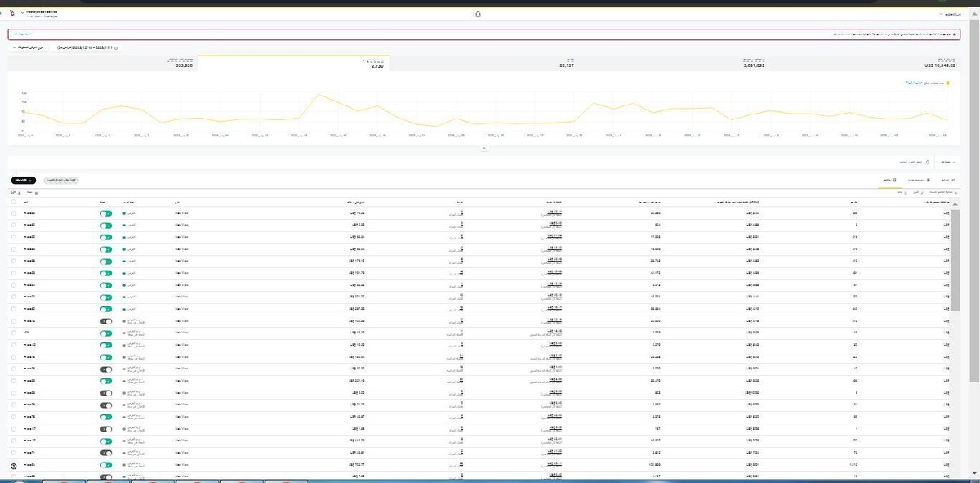Viewport: 980px width, 483px height.
Task: Collapse the chart using the center chevron
Action: click(x=484, y=148)
